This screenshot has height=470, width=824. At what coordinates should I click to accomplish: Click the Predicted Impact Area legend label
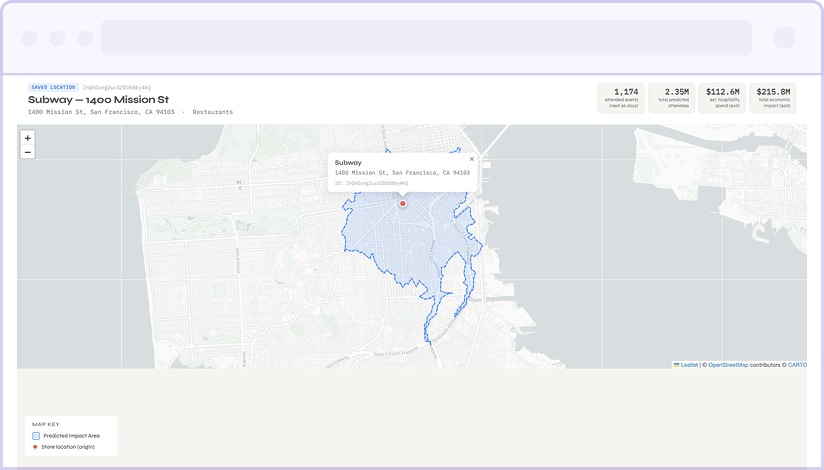[71, 436]
